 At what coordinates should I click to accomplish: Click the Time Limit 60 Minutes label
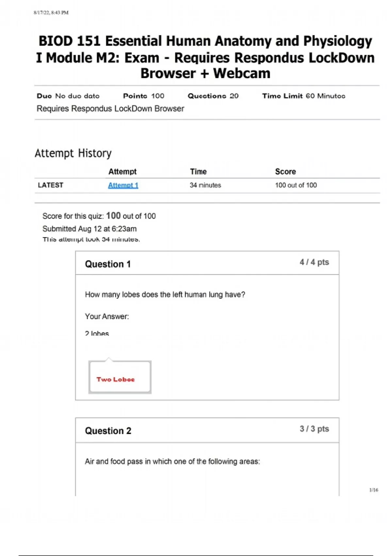click(303, 96)
